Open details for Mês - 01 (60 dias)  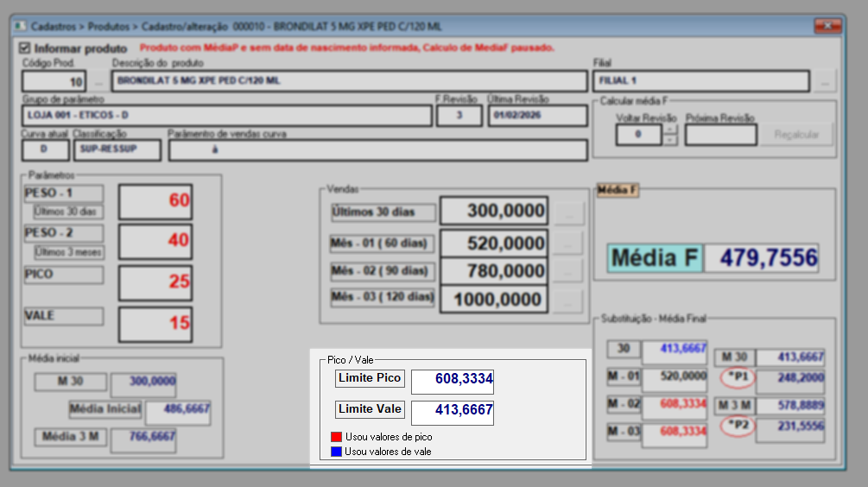tap(567, 244)
